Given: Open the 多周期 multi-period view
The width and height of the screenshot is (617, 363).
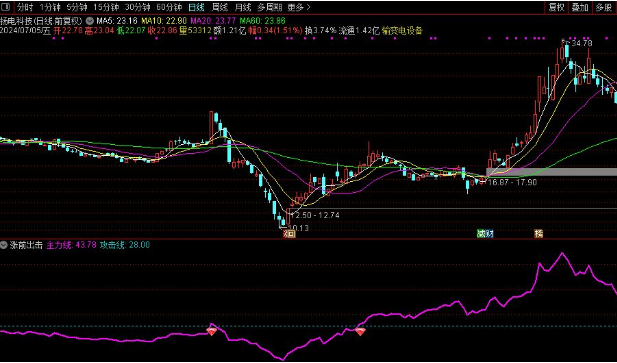Looking at the screenshot, I should coord(269,7).
